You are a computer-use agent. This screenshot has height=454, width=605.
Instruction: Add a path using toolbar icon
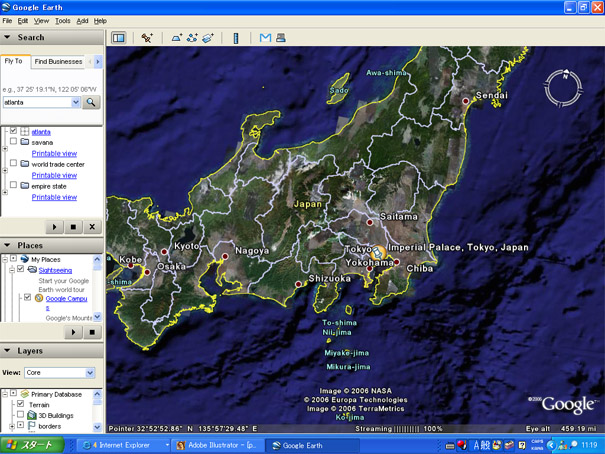coord(192,38)
